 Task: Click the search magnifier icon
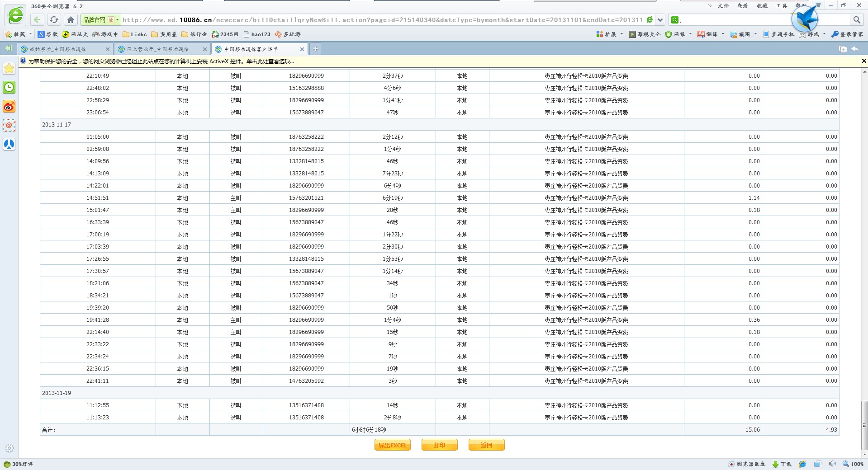856,19
